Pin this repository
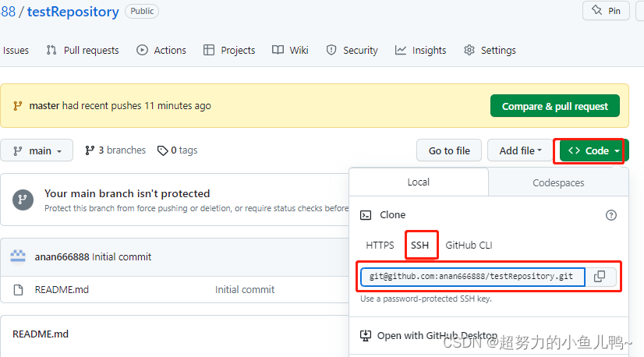The image size is (644, 357). 606,11
